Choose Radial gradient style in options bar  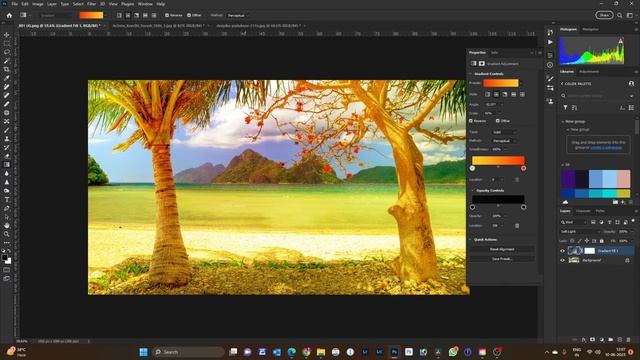click(x=128, y=15)
